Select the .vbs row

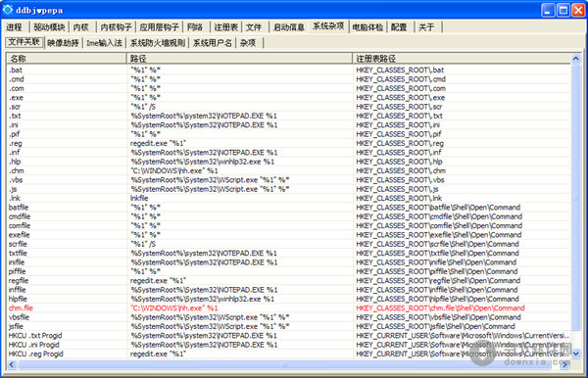(x=289, y=180)
